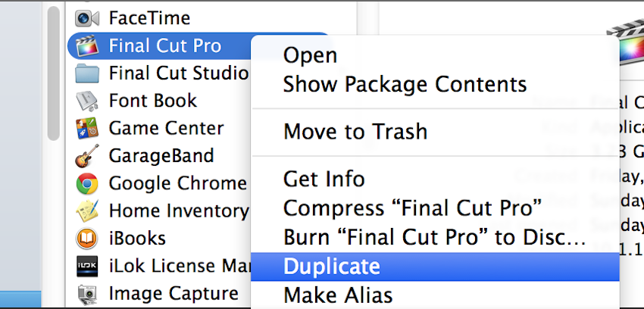Select the Home Inventory icon
This screenshot has height=309, width=644.
pyautogui.click(x=88, y=211)
